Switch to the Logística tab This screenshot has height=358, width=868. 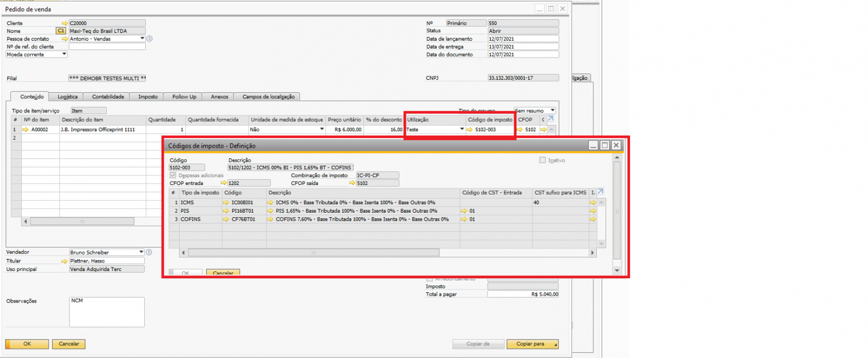coord(68,97)
